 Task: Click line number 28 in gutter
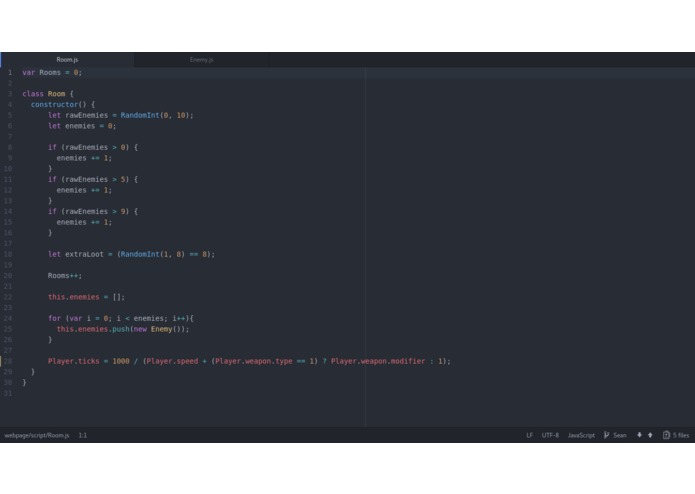pyautogui.click(x=8, y=361)
